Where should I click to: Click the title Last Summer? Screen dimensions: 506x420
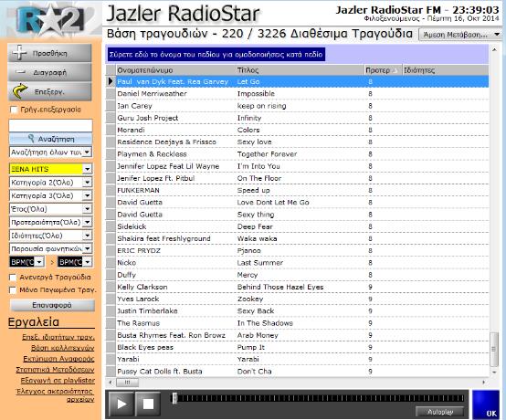click(x=259, y=263)
